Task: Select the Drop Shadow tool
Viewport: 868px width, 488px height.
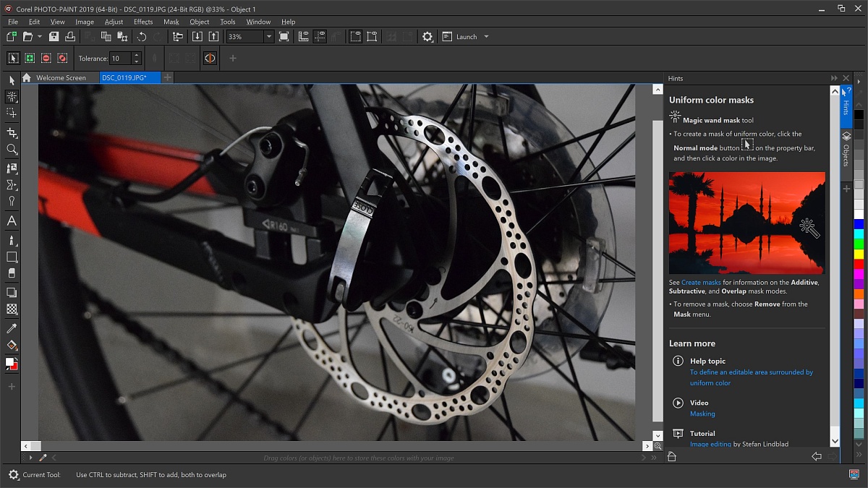Action: (x=12, y=293)
